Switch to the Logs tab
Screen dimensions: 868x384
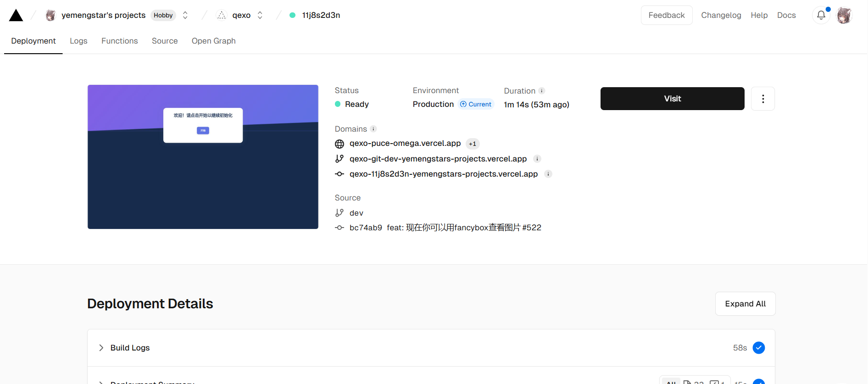(x=78, y=41)
